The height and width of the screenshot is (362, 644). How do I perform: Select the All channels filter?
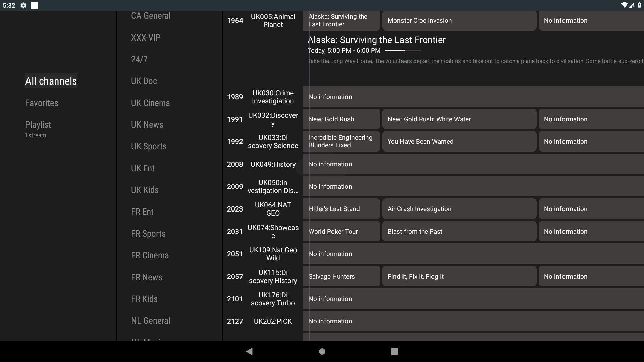(51, 81)
